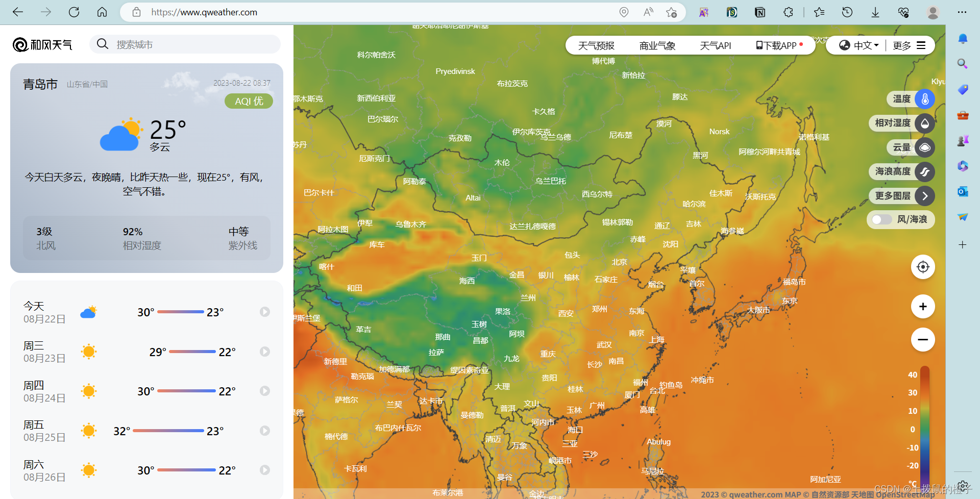980x499 pixels.
Task: Open sidebar notification bell icon
Action: click(963, 39)
